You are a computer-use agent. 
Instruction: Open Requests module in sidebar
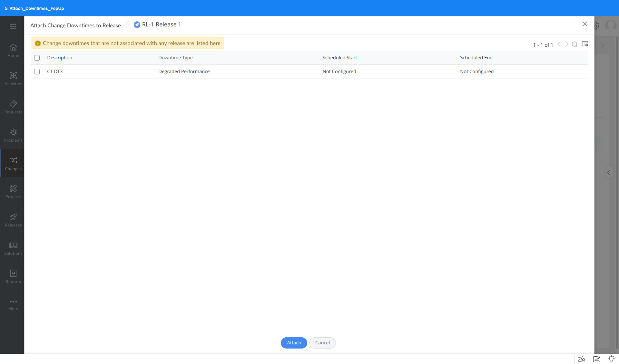(x=13, y=107)
